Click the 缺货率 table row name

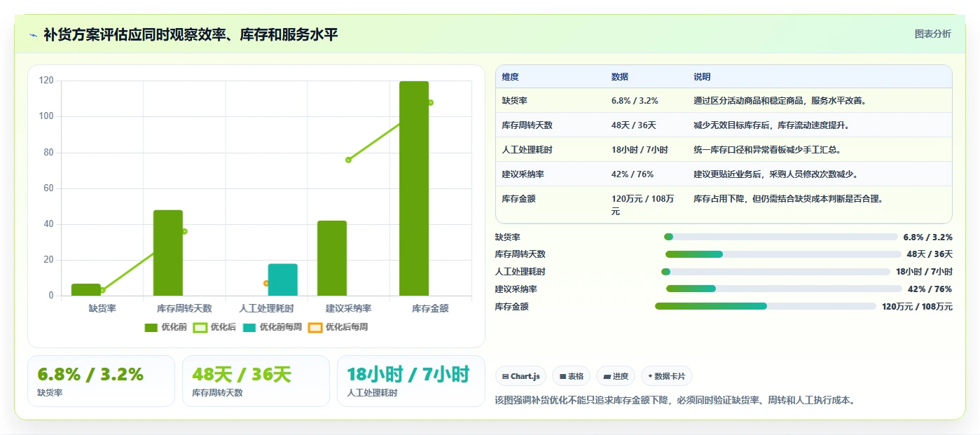tap(515, 101)
